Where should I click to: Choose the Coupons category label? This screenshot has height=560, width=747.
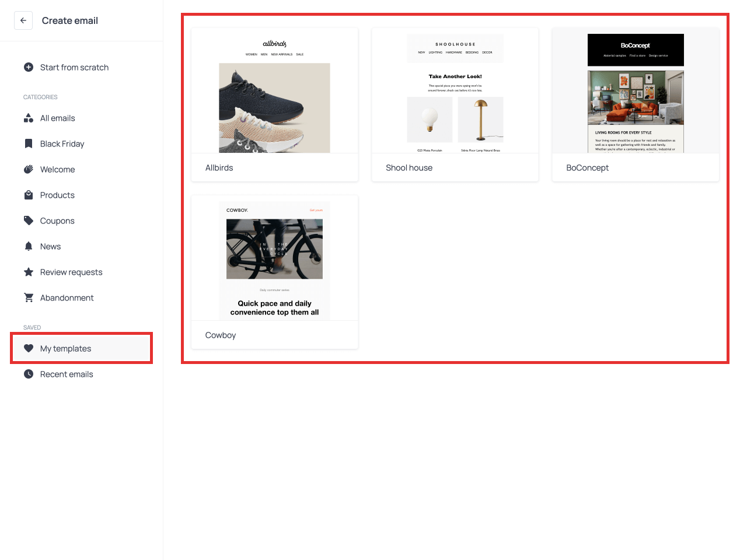coord(57,221)
